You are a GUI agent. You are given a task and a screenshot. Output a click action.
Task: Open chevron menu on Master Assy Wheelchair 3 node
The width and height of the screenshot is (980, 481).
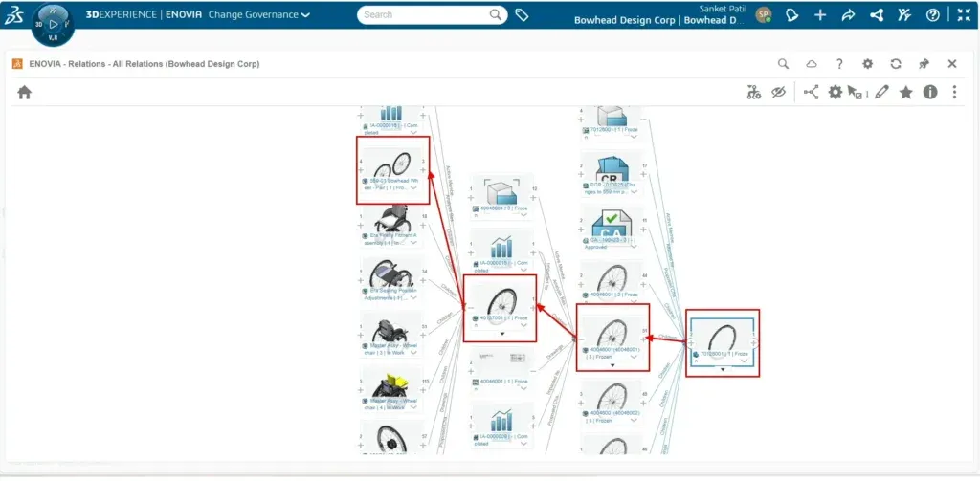click(x=413, y=352)
